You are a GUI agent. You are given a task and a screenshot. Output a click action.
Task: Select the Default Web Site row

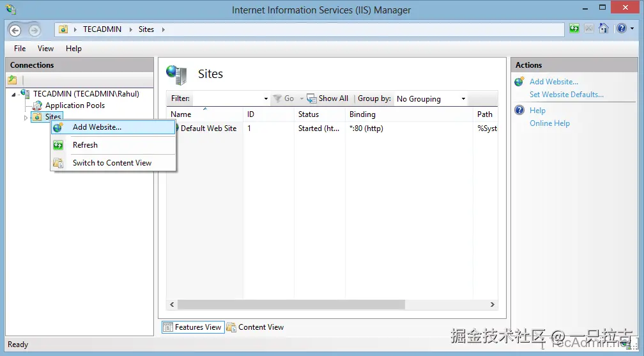(332, 128)
